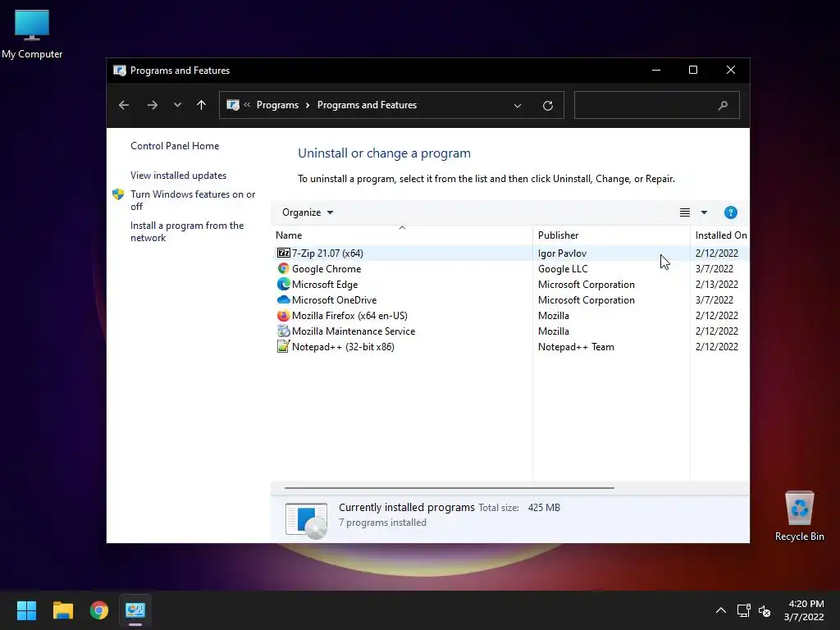
Task: Click the breadcrumb chevron after Programs
Action: tap(308, 105)
